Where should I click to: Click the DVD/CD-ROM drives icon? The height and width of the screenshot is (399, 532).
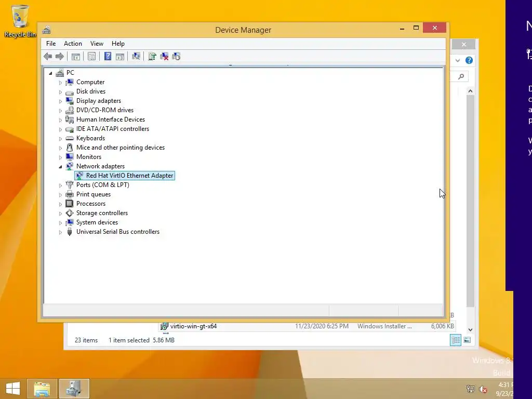point(70,110)
